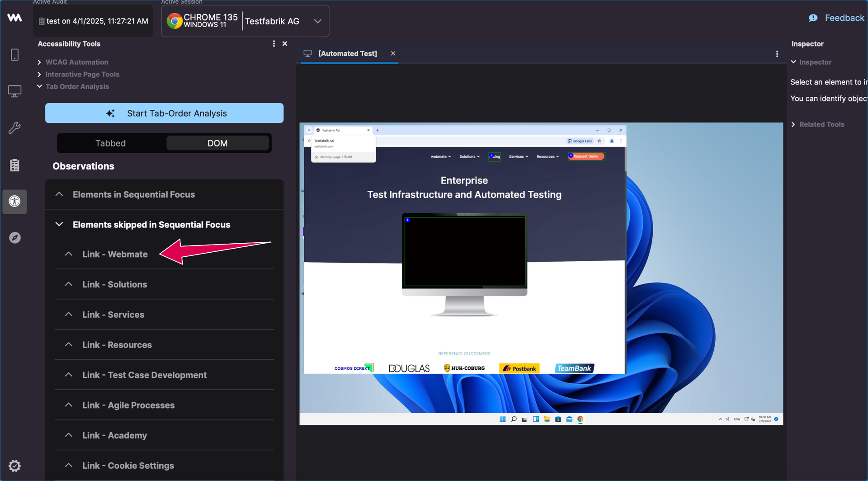Click Start Tab-Order Analysis
The height and width of the screenshot is (481, 868).
tap(164, 113)
